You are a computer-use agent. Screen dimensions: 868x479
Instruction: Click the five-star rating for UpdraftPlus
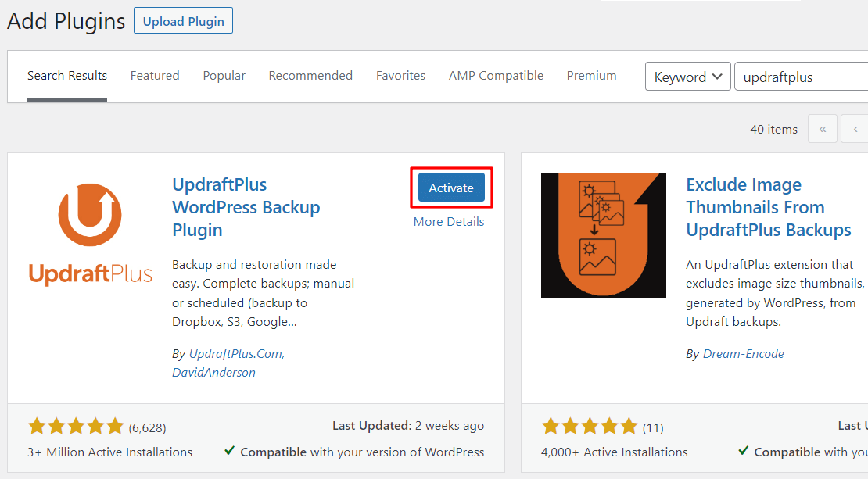[x=76, y=426]
